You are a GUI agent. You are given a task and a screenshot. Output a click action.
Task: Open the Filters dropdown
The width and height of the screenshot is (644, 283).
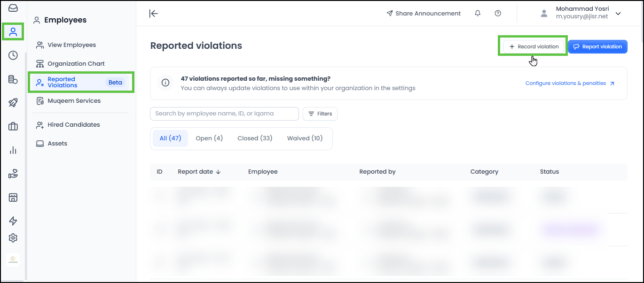tap(320, 114)
